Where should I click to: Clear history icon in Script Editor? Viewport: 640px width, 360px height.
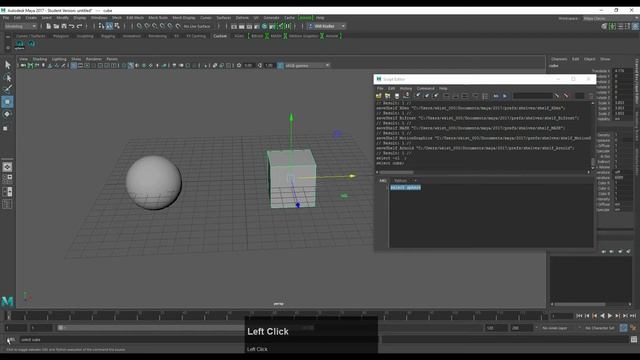tap(418, 96)
